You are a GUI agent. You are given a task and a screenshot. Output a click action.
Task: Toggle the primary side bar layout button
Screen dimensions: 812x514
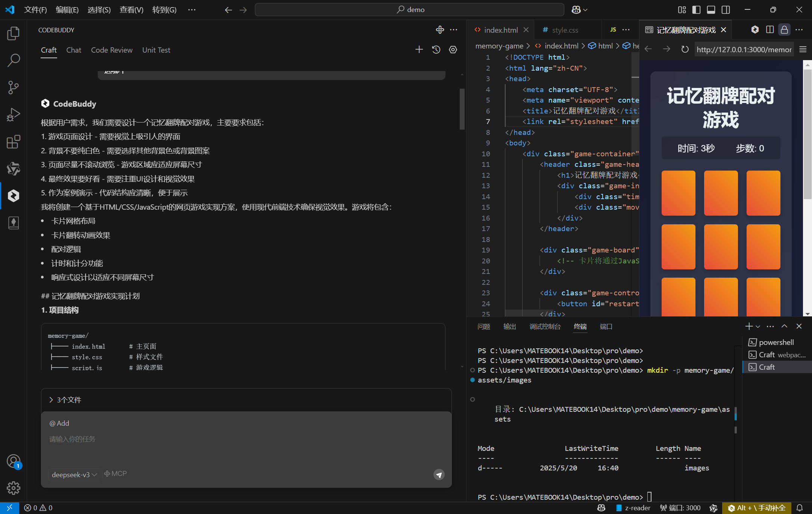(696, 10)
